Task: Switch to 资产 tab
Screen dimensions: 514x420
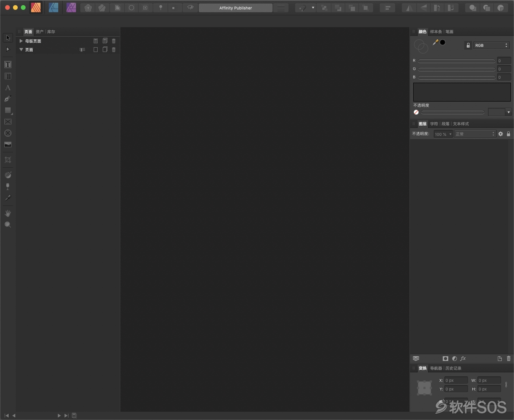Action: click(x=39, y=31)
